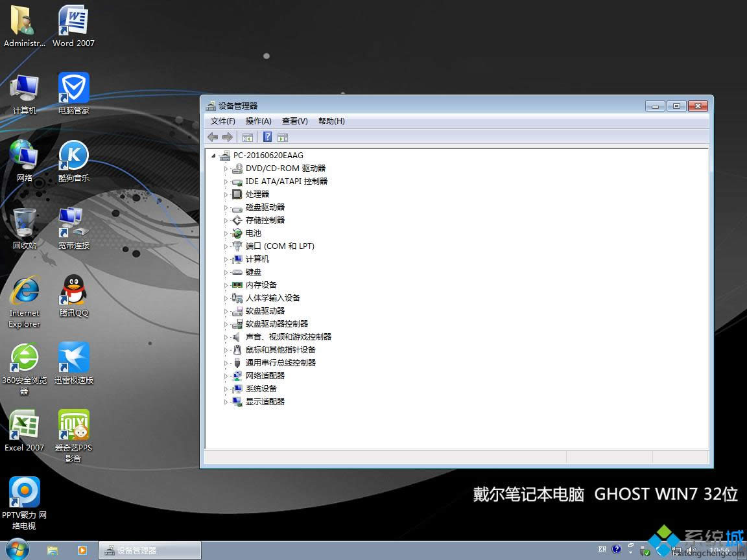Click the show action pane toolbar icon

[283, 137]
